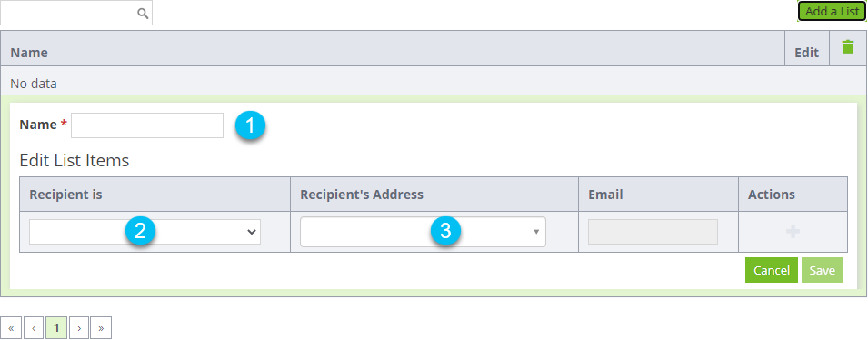
Task: Go to last page with double-right arrow
Action: (x=101, y=328)
